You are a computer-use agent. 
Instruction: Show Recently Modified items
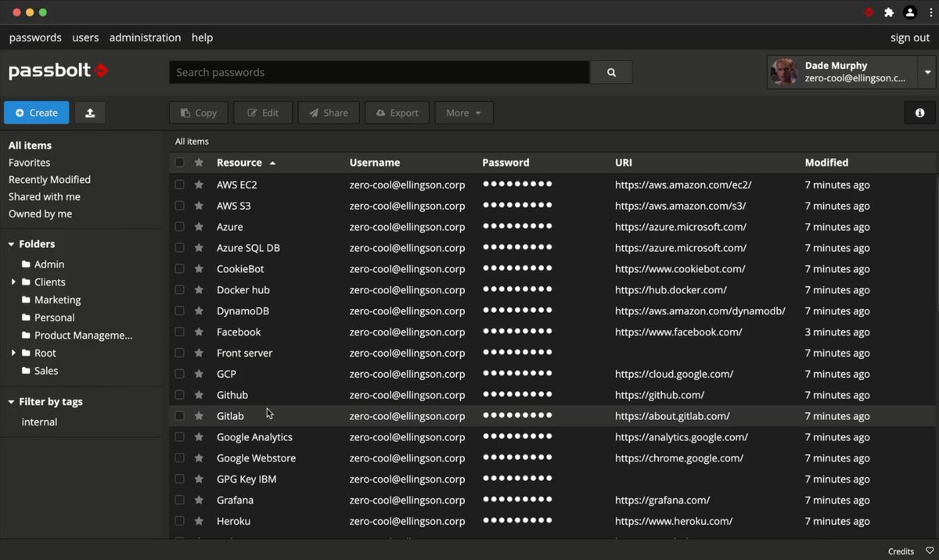[49, 180]
